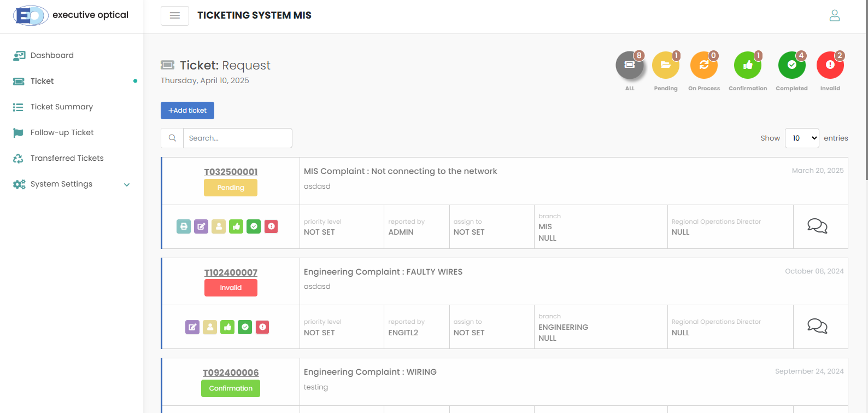Viewport: 868px width, 413px height.
Task: Click the page vertical scrollbar
Action: click(x=866, y=90)
